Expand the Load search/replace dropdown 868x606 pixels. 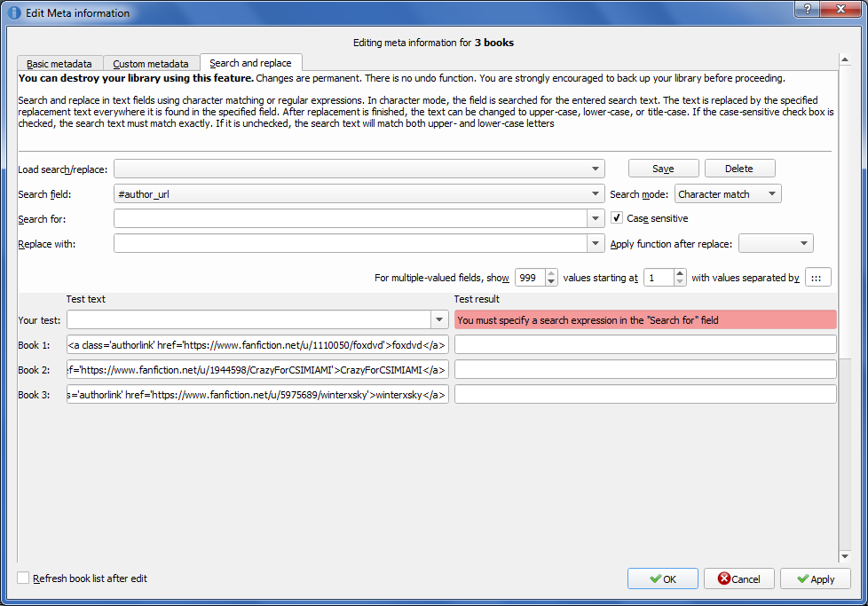[x=595, y=169]
